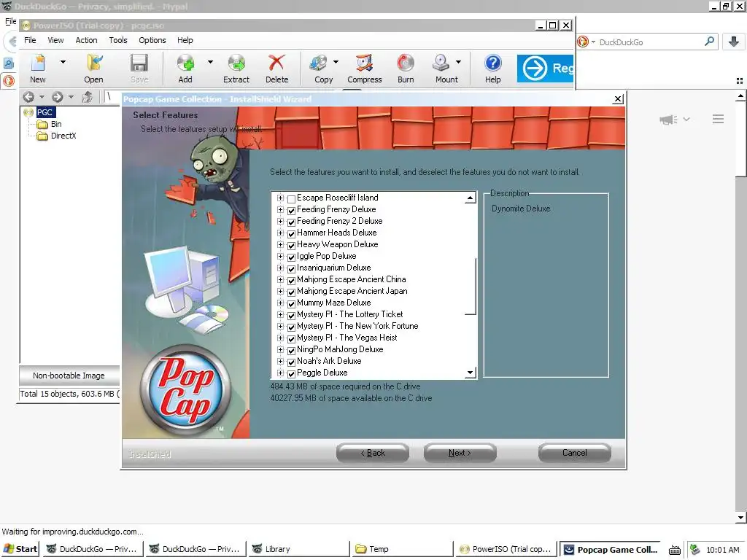Click the DuckDuckGo browser search field

click(x=650, y=42)
